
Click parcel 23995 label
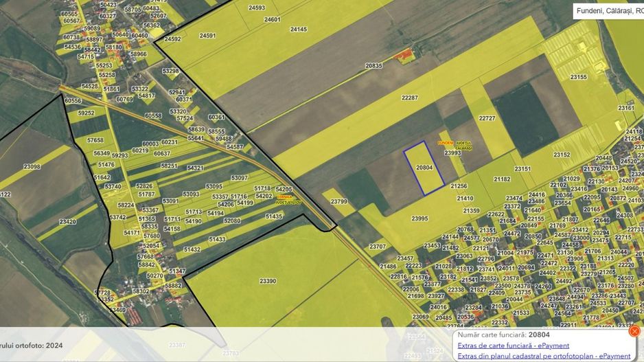tap(419, 218)
